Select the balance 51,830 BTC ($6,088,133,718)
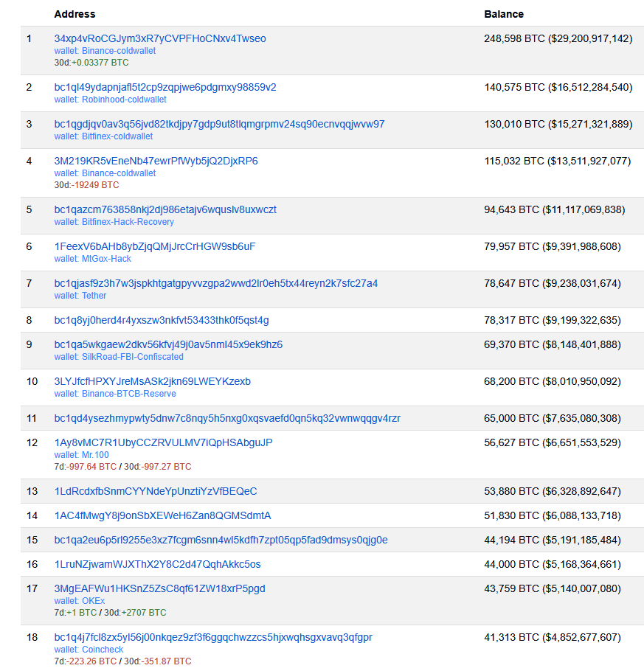 coord(553,515)
